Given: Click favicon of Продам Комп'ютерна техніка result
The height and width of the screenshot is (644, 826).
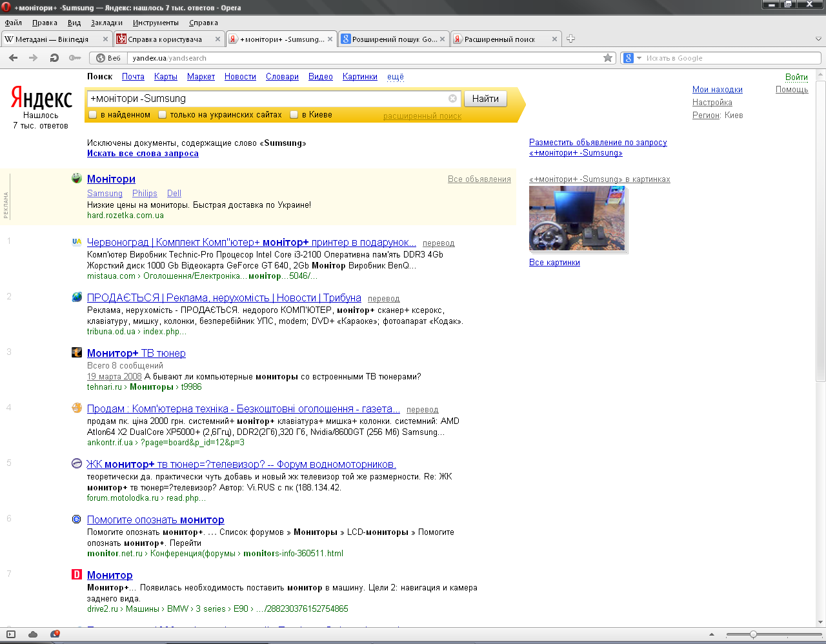Looking at the screenshot, I should pos(77,408).
